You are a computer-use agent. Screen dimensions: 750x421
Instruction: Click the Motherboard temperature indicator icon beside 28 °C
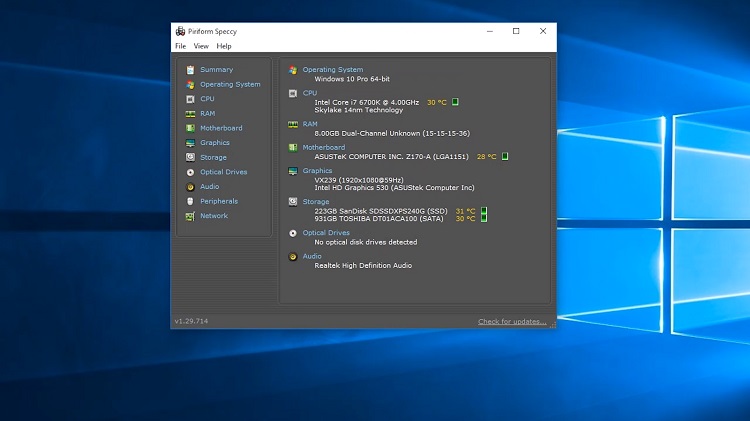coord(505,156)
